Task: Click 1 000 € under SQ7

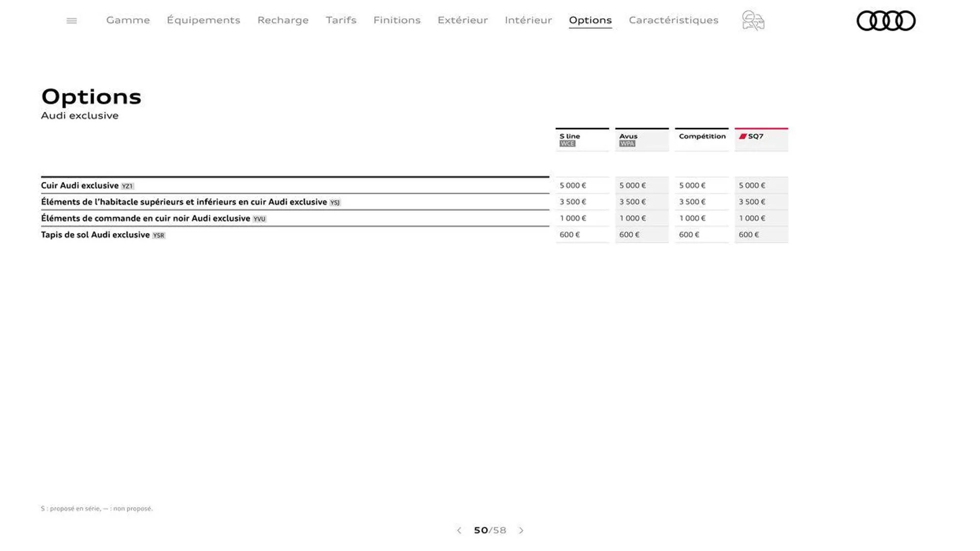Action: 752,218
